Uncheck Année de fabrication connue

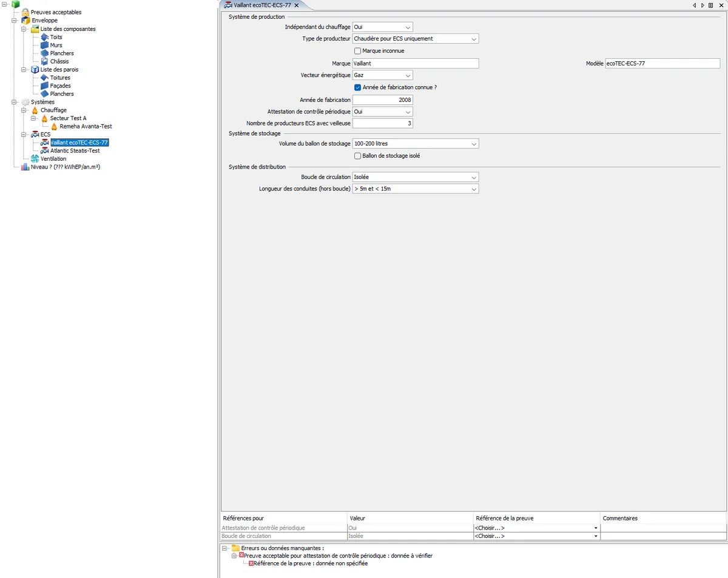(357, 87)
